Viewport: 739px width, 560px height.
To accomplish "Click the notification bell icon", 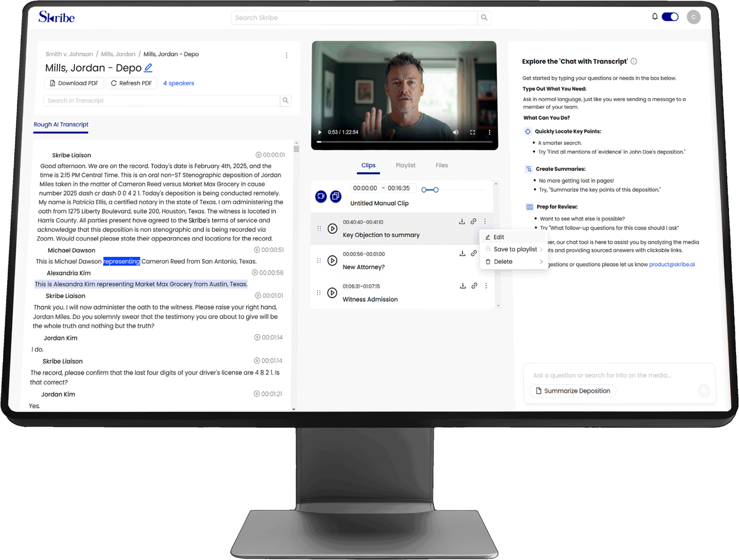I will (x=654, y=17).
